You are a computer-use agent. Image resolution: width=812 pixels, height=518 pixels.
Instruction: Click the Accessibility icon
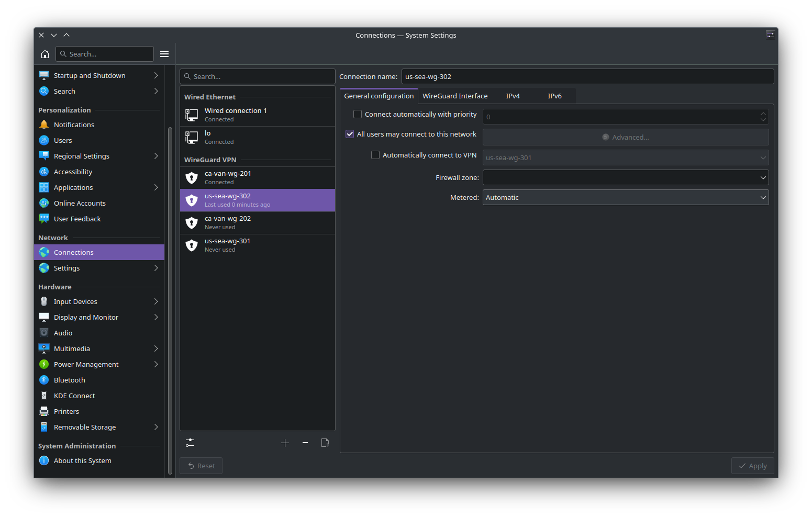[44, 172]
